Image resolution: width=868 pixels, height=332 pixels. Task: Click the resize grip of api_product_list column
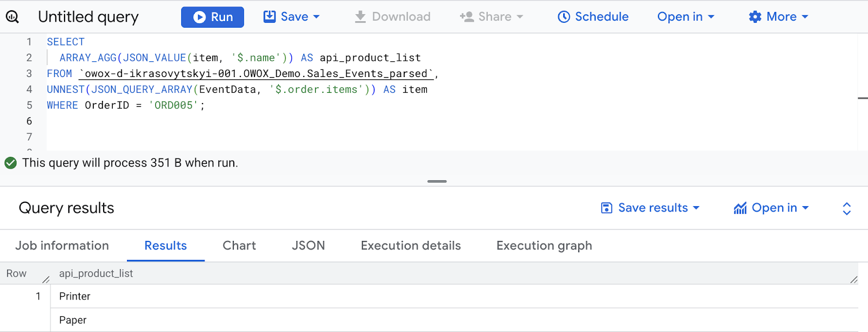[854, 279]
